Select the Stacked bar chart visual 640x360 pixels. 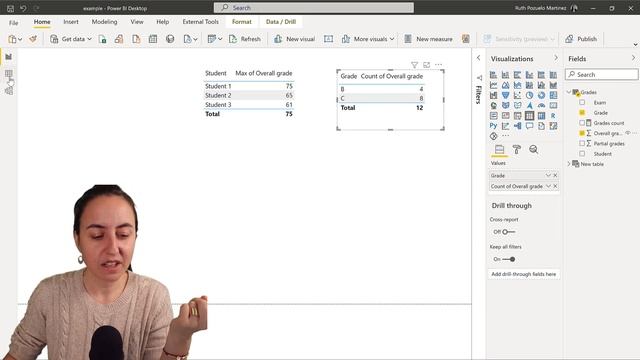[493, 75]
